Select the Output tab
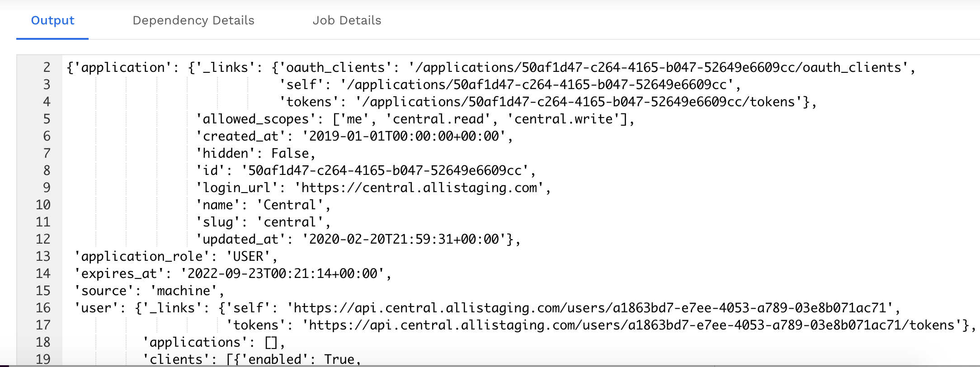 (x=52, y=20)
